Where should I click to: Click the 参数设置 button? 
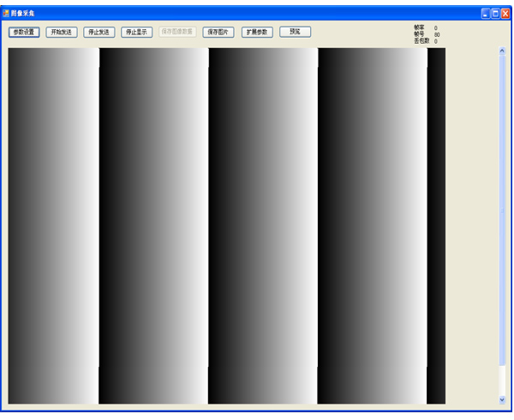[x=24, y=32]
